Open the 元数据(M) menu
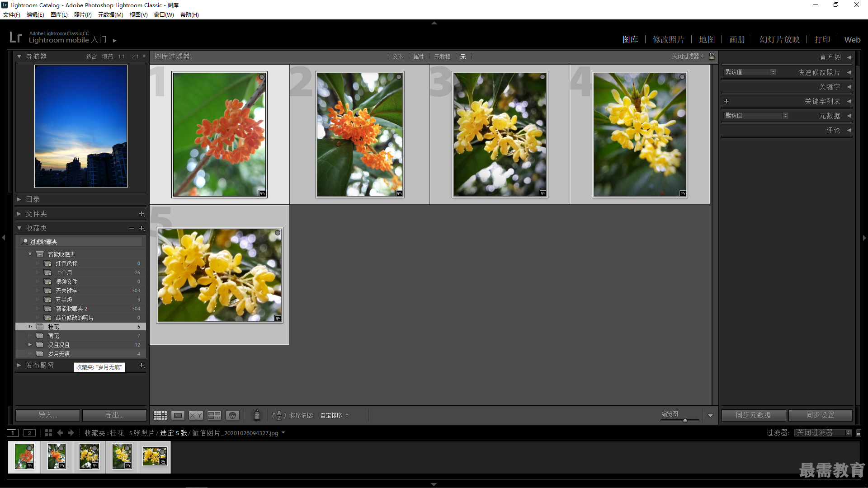The image size is (868, 488). [x=110, y=15]
